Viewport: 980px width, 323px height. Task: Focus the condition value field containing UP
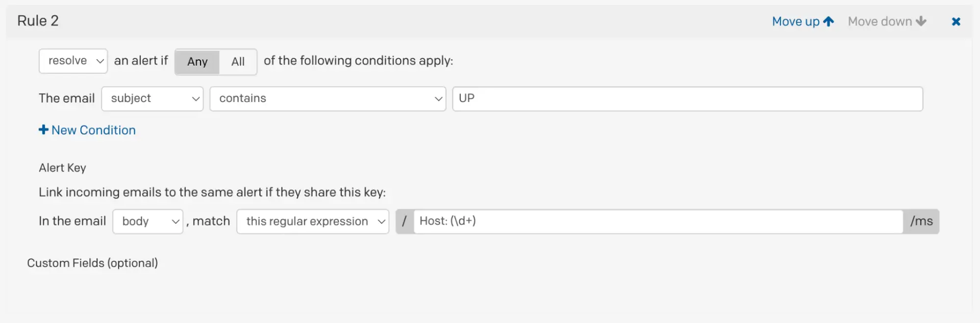[687, 99]
